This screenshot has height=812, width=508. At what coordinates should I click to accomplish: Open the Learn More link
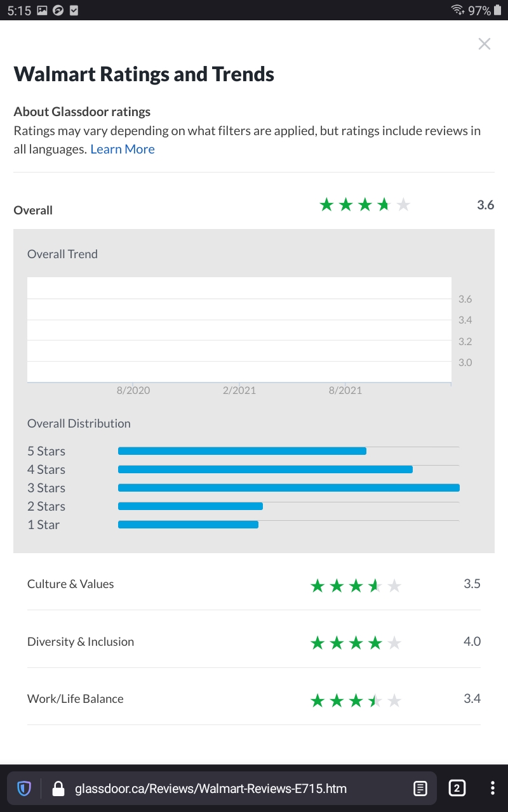pos(123,149)
